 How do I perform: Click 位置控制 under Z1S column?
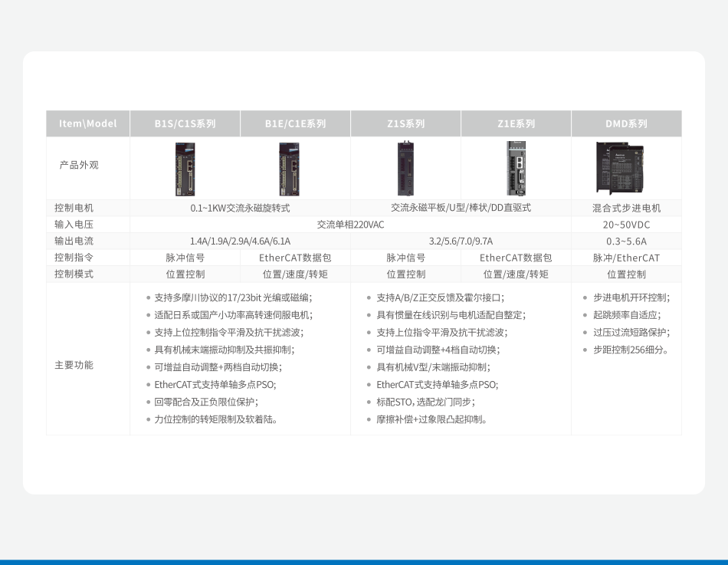(406, 274)
